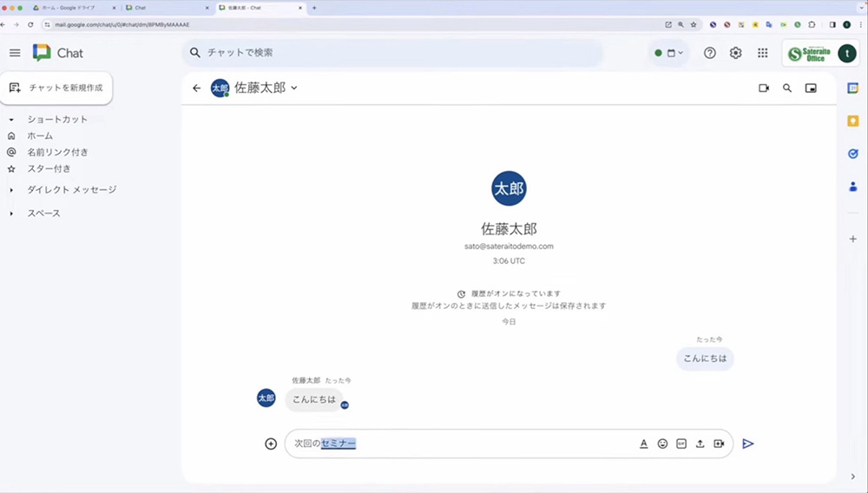Screen dimensions: 868x493
Task: Click the 3:06 UTC time text
Action: [509, 260]
